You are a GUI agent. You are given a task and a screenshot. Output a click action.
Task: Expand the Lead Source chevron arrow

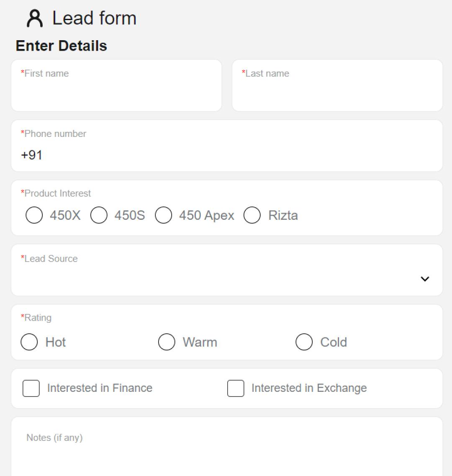pos(425,279)
